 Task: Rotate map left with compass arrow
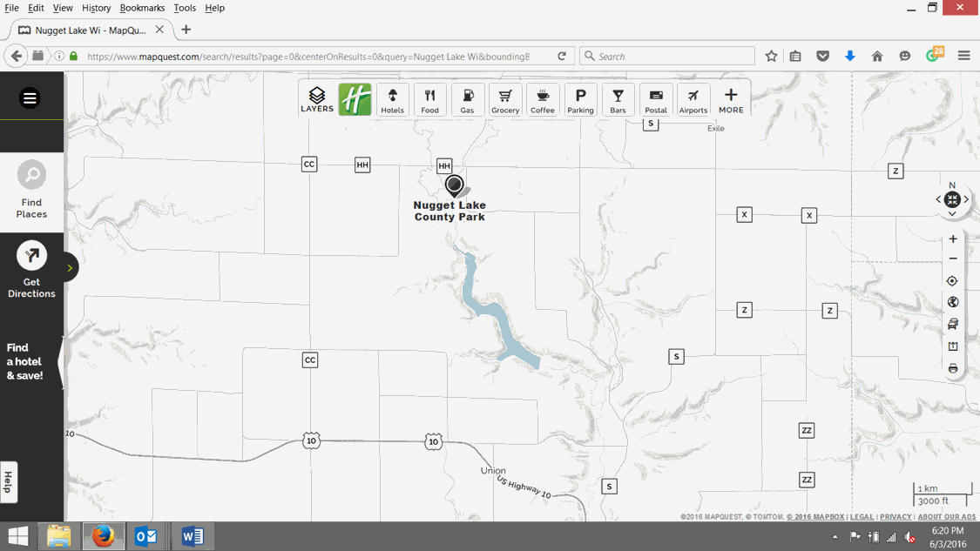938,199
